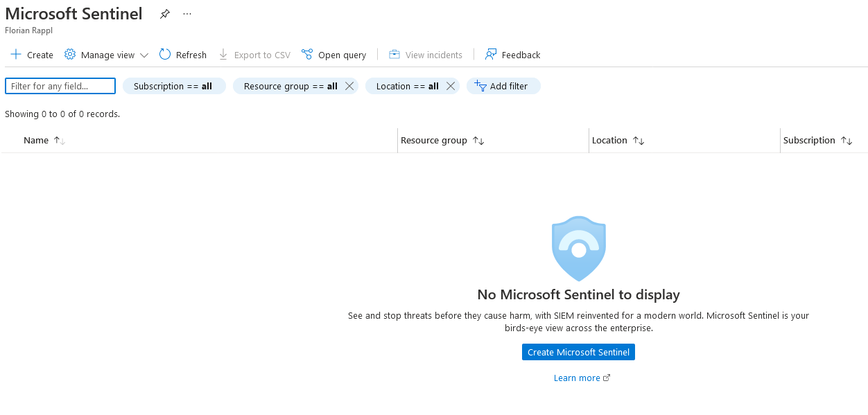Open the more options ellipsis menu
The image size is (868, 415).
pyautogui.click(x=187, y=14)
